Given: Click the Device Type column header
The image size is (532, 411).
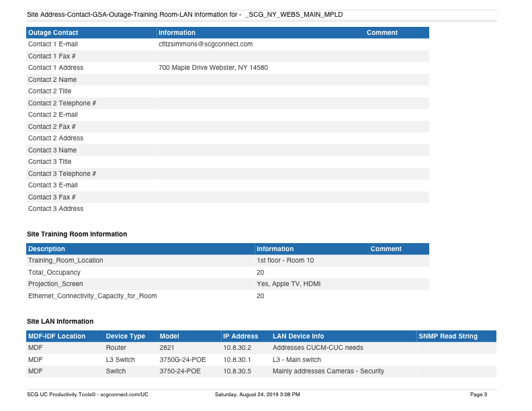Looking at the screenshot, I should click(126, 336).
